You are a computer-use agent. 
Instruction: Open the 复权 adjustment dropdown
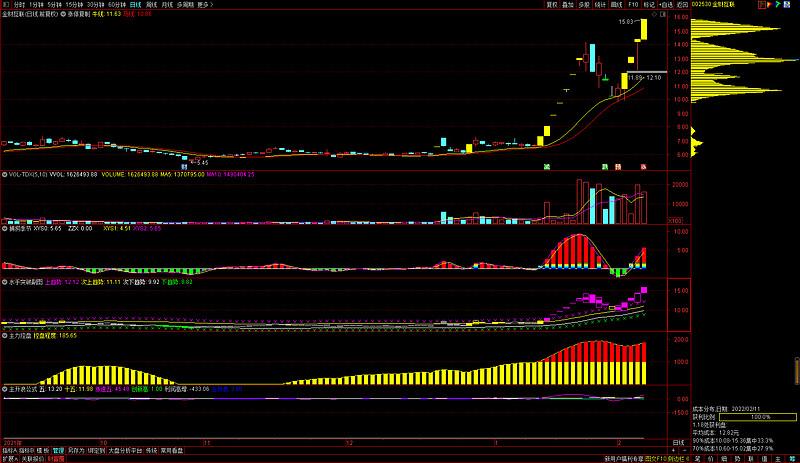[552, 4]
